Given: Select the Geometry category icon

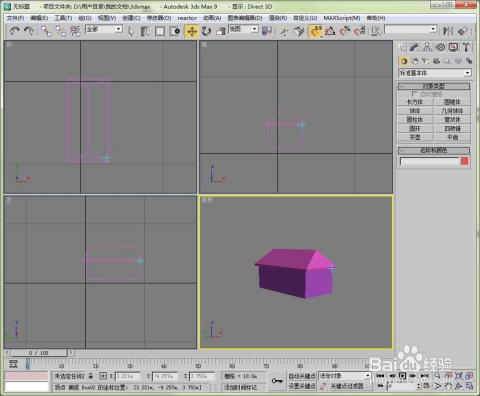Looking at the screenshot, I should click(x=404, y=61).
